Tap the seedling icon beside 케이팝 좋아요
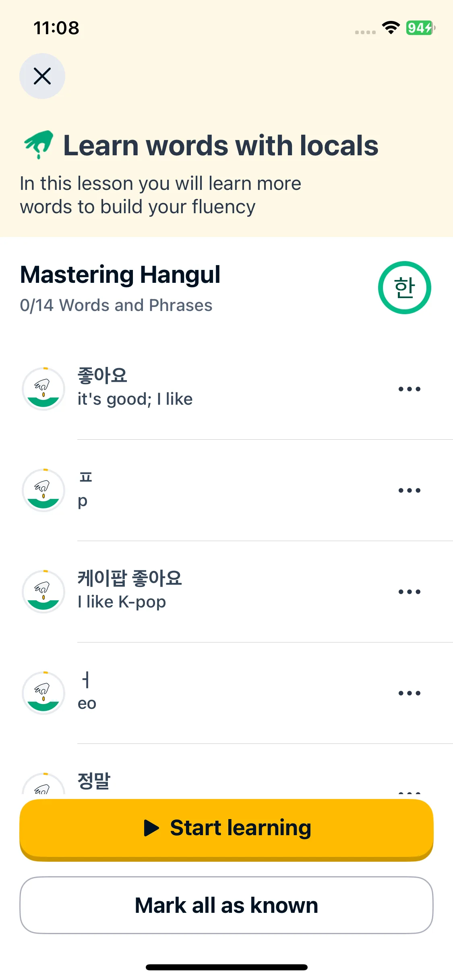This screenshot has height=980, width=453. coord(43,592)
